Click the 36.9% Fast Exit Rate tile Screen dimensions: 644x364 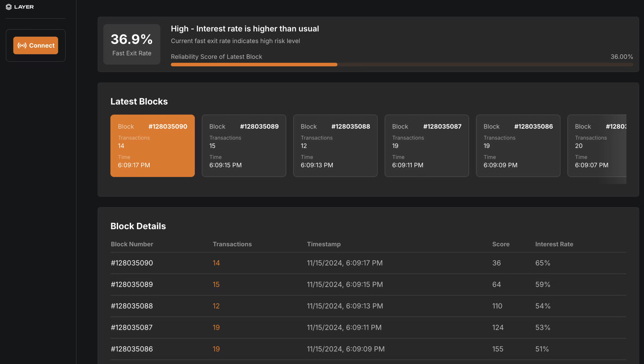(132, 44)
